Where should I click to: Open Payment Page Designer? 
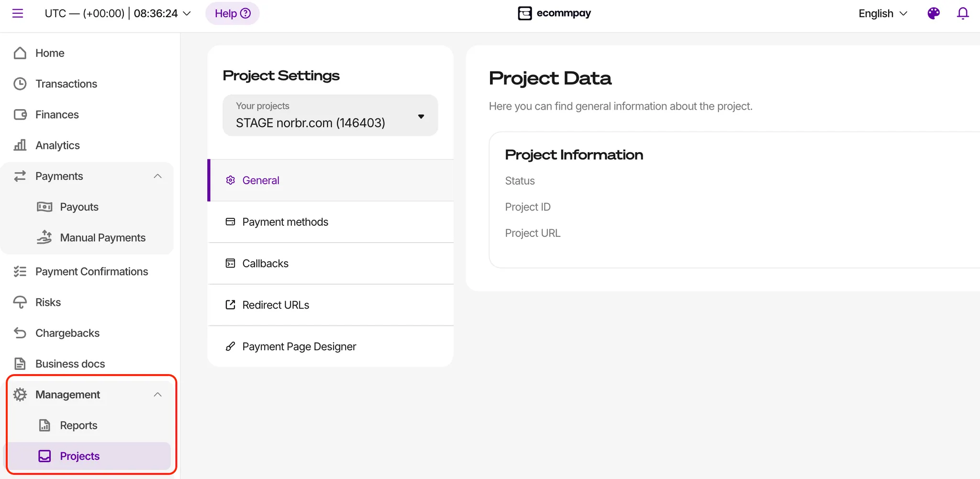coord(299,346)
